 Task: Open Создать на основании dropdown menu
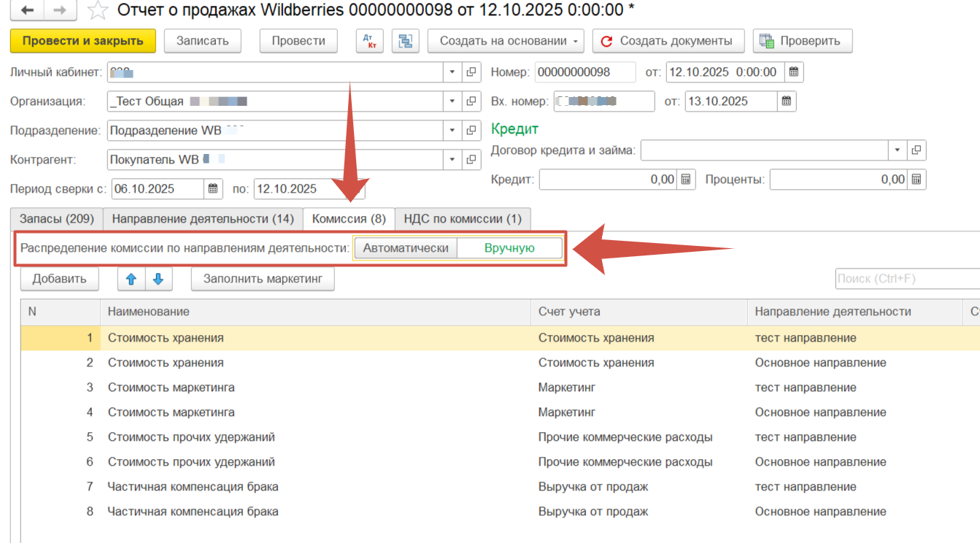[x=506, y=41]
